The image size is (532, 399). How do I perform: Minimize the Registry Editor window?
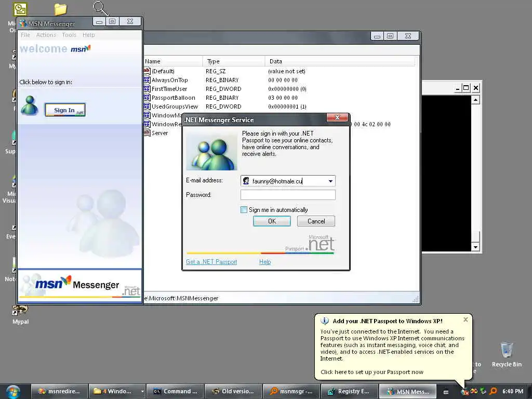pos(377,36)
